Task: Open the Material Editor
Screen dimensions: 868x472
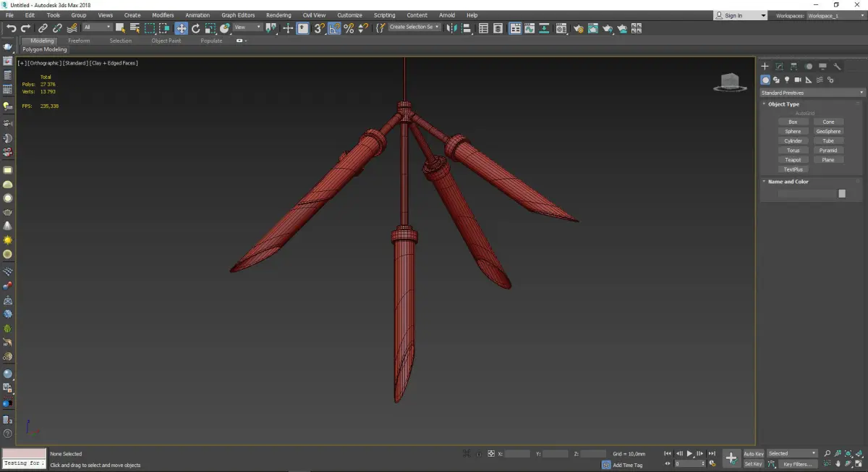Action: [561, 28]
